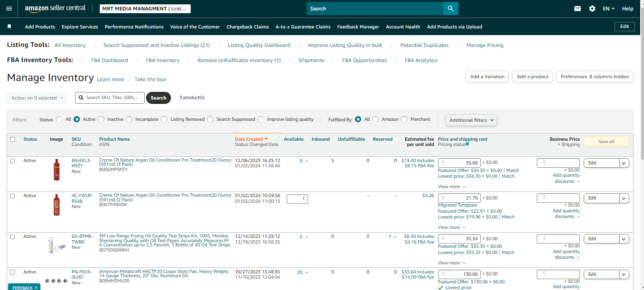
Task: Open the Listing Quality Dashboard
Action: pyautogui.click(x=259, y=45)
